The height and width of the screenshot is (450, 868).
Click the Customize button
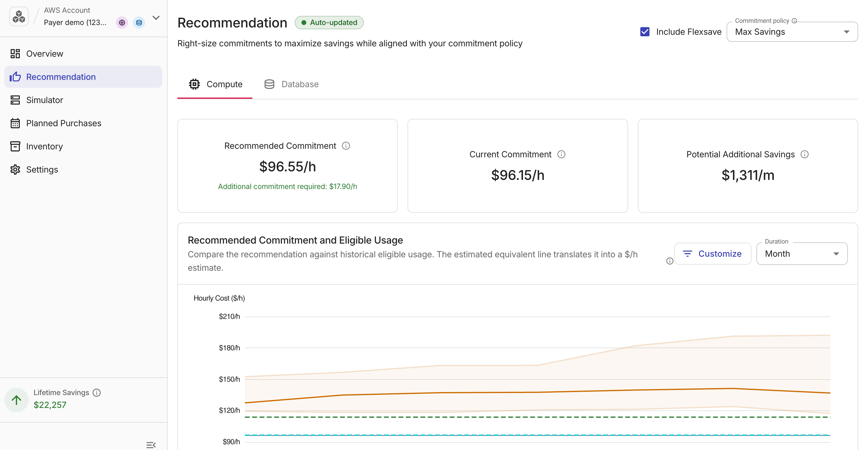712,253
